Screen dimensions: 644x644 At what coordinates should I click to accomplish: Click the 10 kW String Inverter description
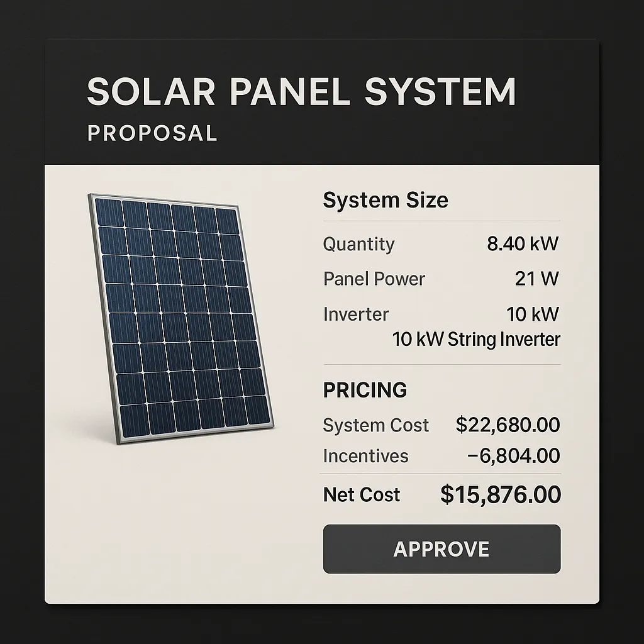476,340
